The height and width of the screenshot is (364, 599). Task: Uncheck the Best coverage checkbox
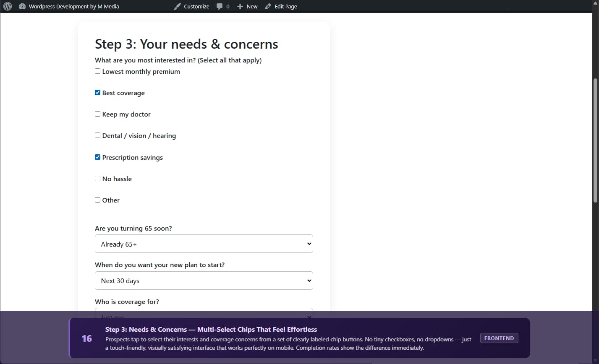click(x=97, y=92)
